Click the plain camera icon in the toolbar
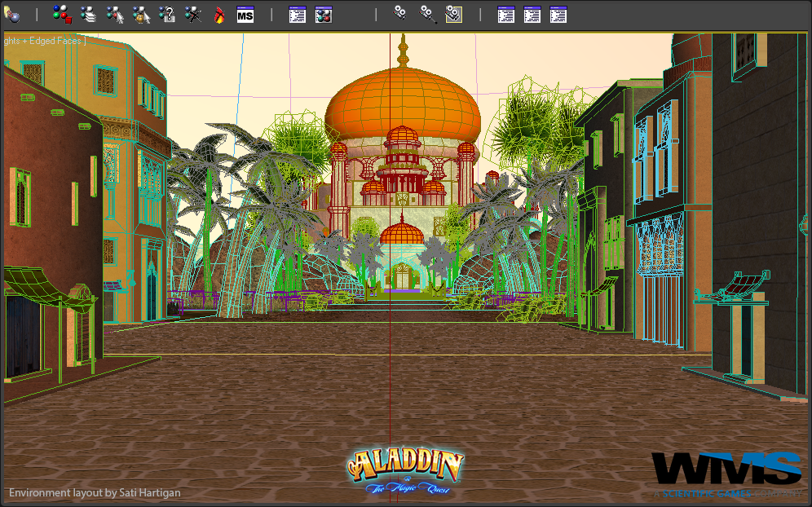Viewport: 812px width, 507px height. tap(399, 14)
